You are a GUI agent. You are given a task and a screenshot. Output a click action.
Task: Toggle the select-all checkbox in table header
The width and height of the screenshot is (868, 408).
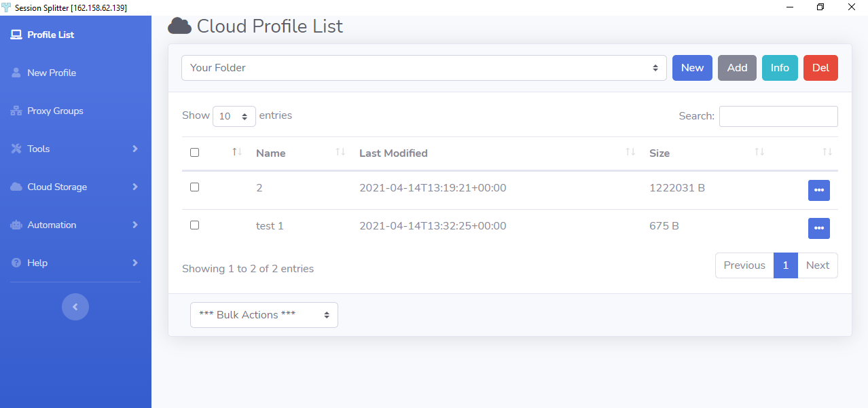pyautogui.click(x=195, y=153)
